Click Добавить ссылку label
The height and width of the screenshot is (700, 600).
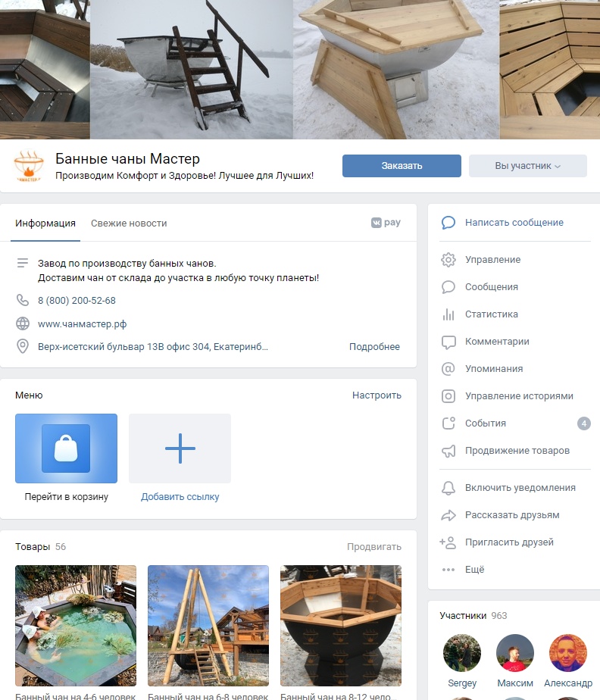[x=180, y=496]
